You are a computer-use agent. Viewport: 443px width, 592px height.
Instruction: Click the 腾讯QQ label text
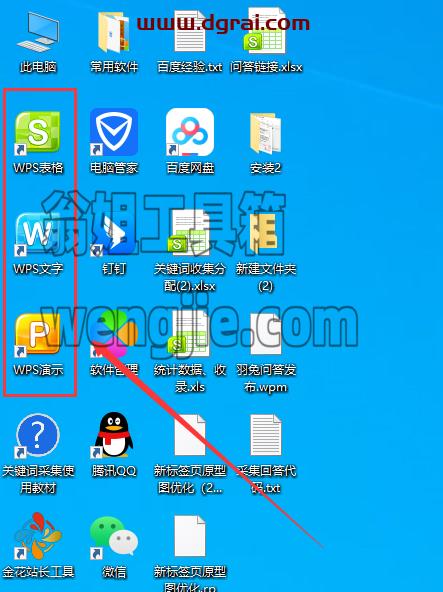114,471
